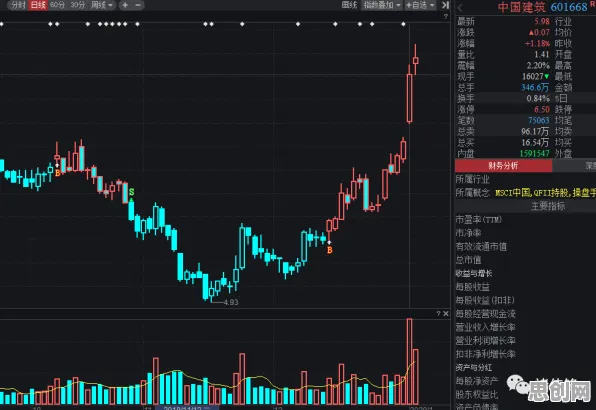The height and width of the screenshot is (410, 596).
Task: Click the 每股收益(扣非) row
Action: [x=485, y=300]
